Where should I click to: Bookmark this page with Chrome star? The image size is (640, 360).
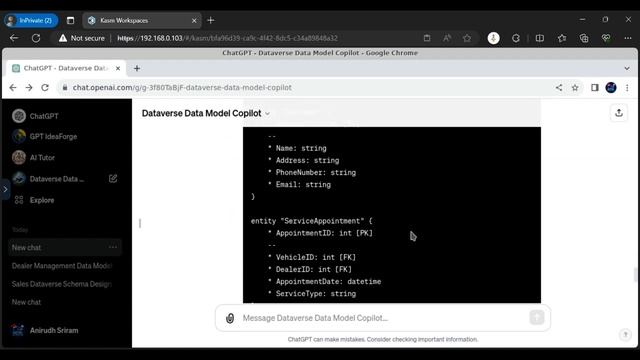[x=575, y=87]
